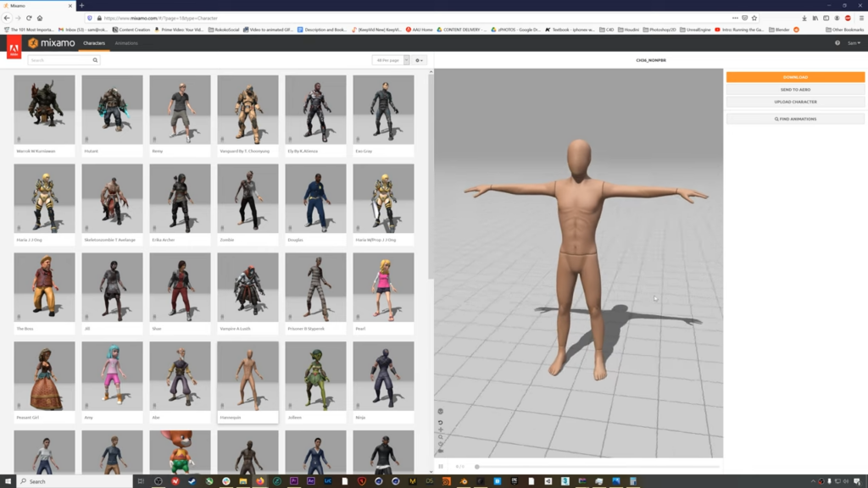
Task: Click the zoom magnifier icon in the 3D viewer
Action: point(441,437)
